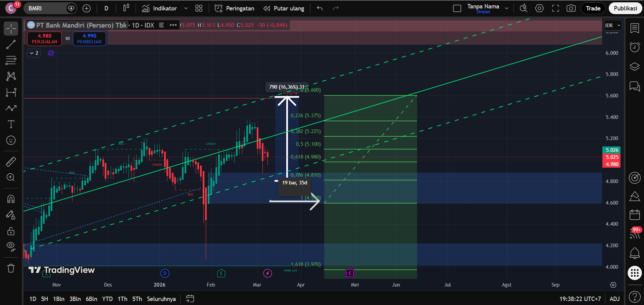
Task: Select the 3Bln date range
Action: click(75, 299)
